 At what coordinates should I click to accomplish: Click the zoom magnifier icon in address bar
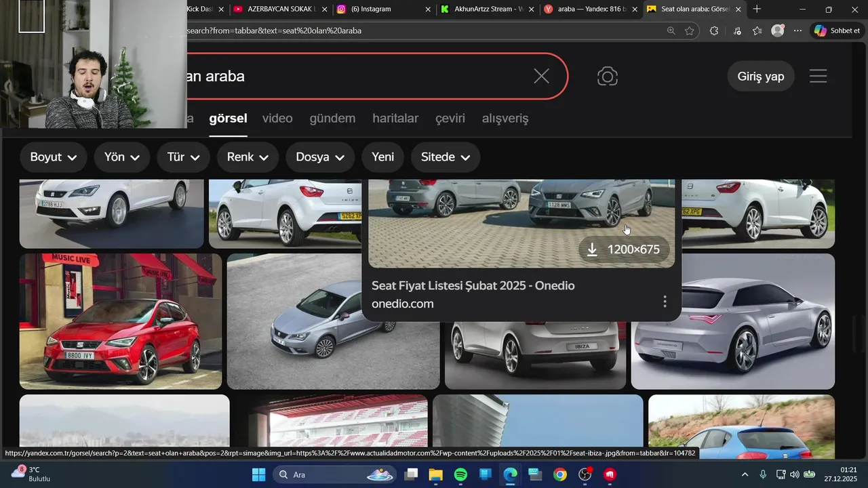point(671,30)
